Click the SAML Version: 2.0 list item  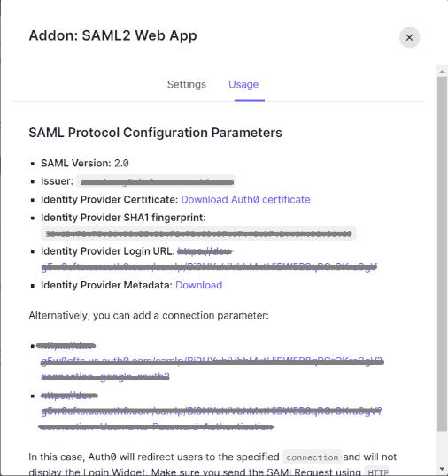pos(85,164)
